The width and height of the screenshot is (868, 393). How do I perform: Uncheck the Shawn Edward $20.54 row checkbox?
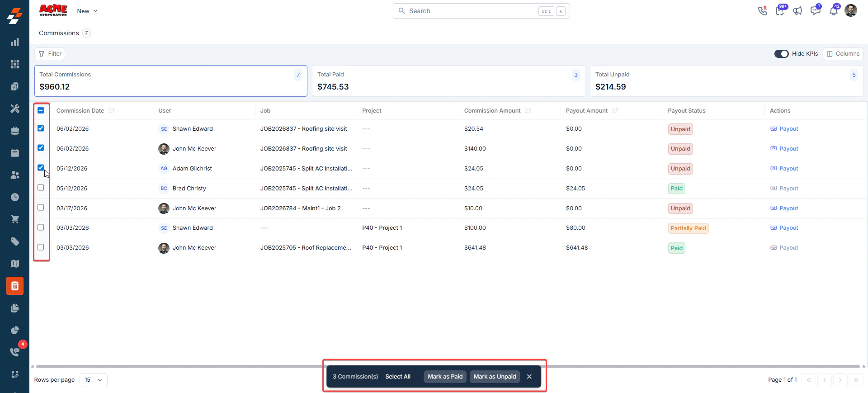pyautogui.click(x=41, y=128)
